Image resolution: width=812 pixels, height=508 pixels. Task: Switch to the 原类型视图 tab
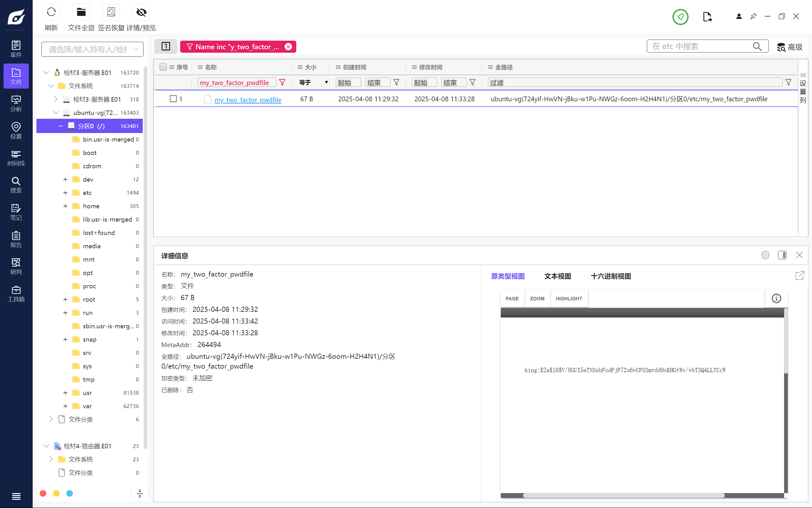click(508, 276)
